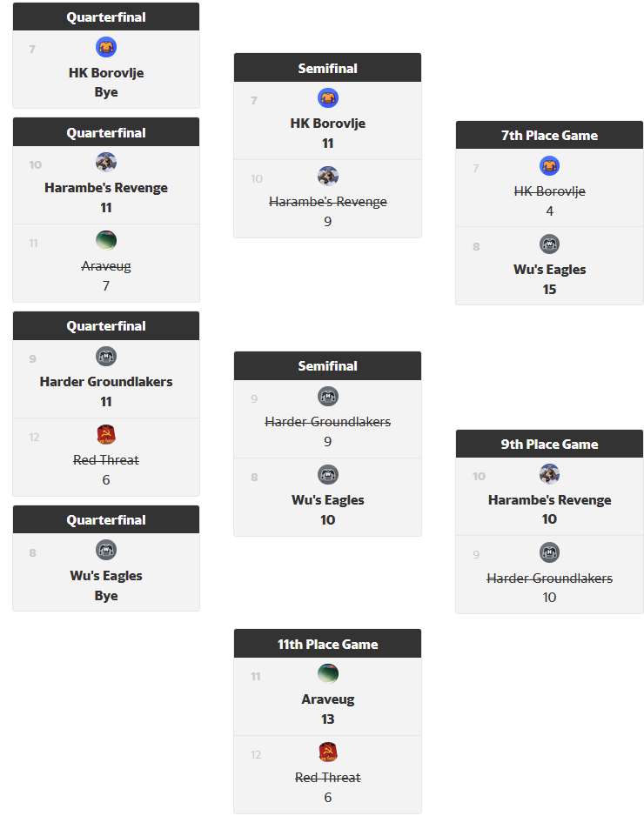The width and height of the screenshot is (644, 816).
Task: Click the 9th Place Game header
Action: (549, 445)
